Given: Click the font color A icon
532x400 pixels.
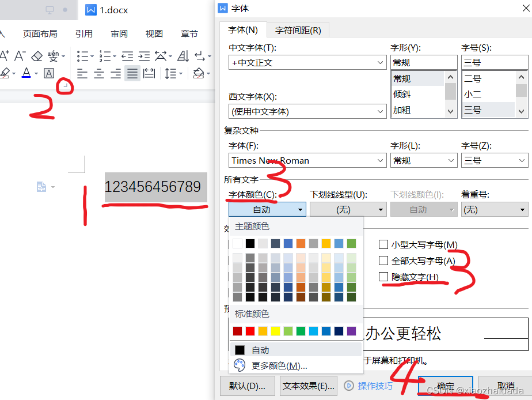Looking at the screenshot, I should click(x=26, y=73).
